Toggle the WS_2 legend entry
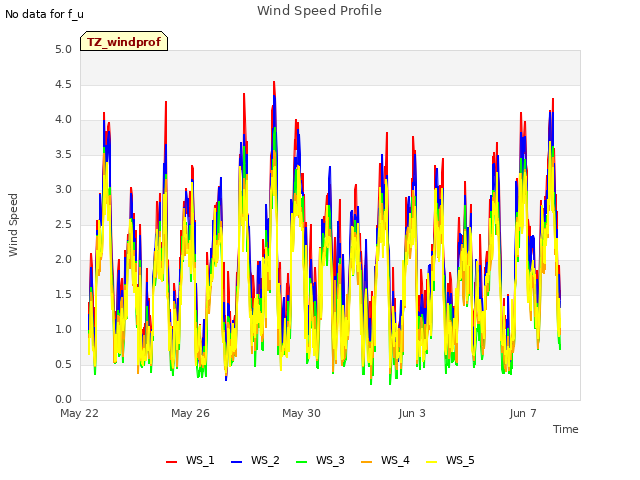 [x=256, y=460]
